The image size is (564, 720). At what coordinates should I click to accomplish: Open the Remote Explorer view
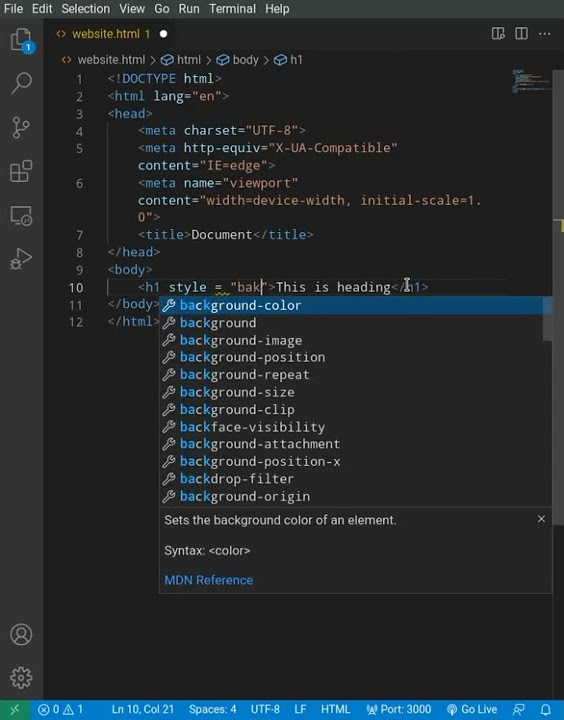click(21, 216)
